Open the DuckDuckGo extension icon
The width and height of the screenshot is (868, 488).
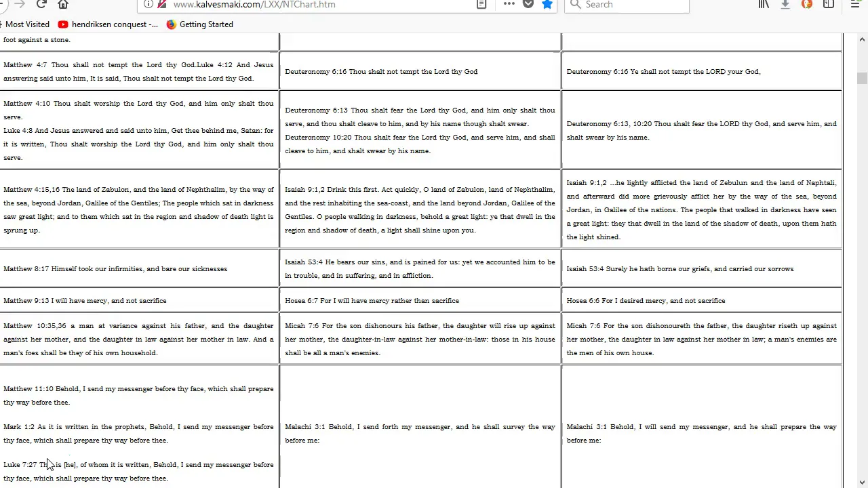point(807,4)
